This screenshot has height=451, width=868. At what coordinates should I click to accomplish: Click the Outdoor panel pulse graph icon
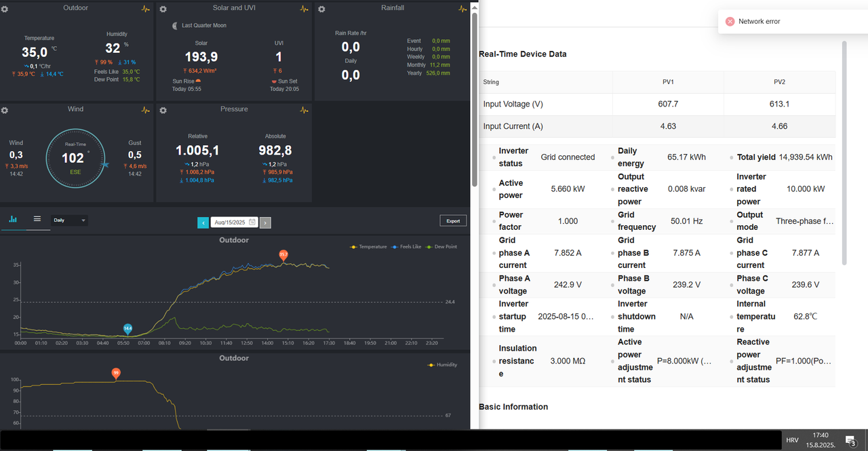[x=146, y=9]
